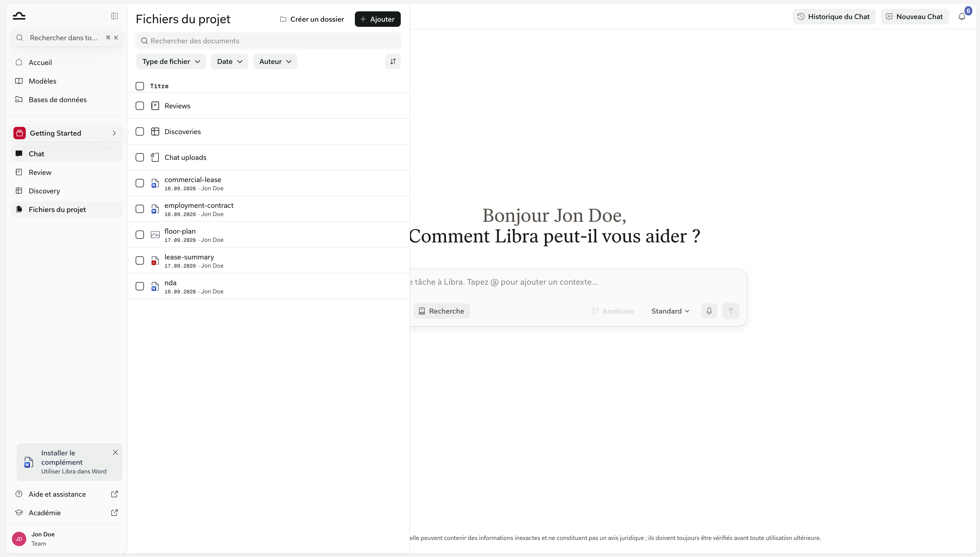Open Discovery in sidebar

pyautogui.click(x=67, y=191)
